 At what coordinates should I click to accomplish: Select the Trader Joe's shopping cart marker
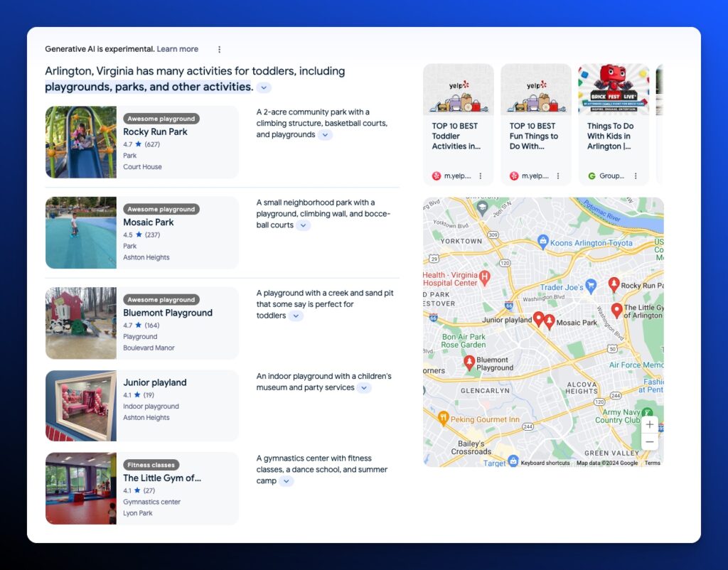(x=590, y=285)
